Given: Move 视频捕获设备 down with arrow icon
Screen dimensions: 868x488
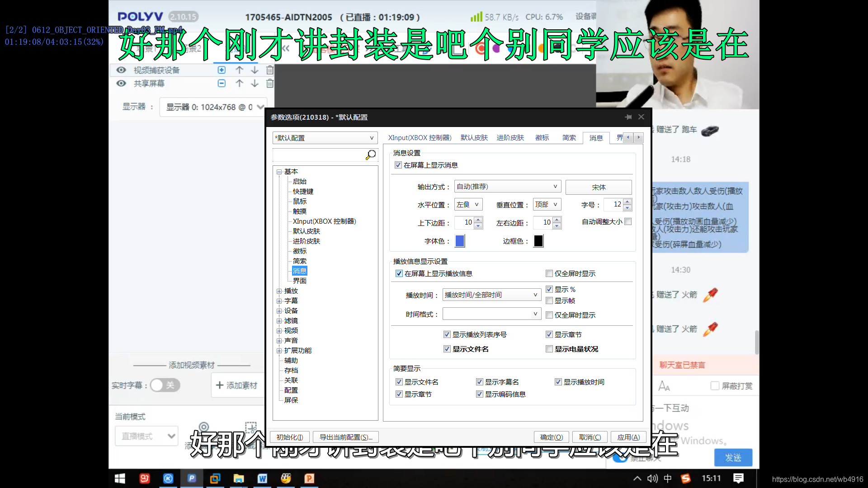Looking at the screenshot, I should (255, 70).
